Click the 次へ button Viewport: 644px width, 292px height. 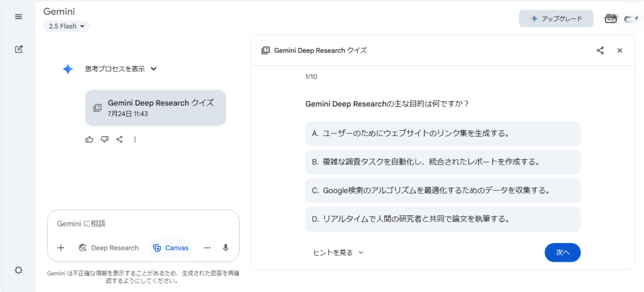coord(562,252)
